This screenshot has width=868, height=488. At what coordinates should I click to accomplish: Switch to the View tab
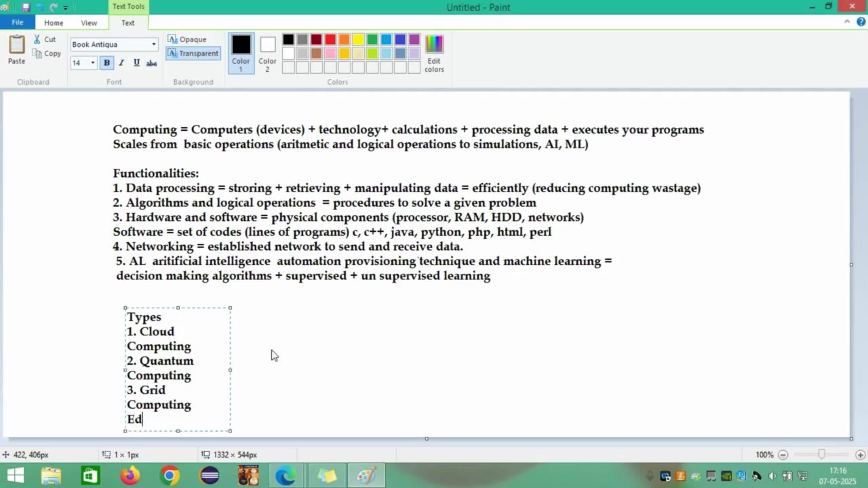[89, 22]
